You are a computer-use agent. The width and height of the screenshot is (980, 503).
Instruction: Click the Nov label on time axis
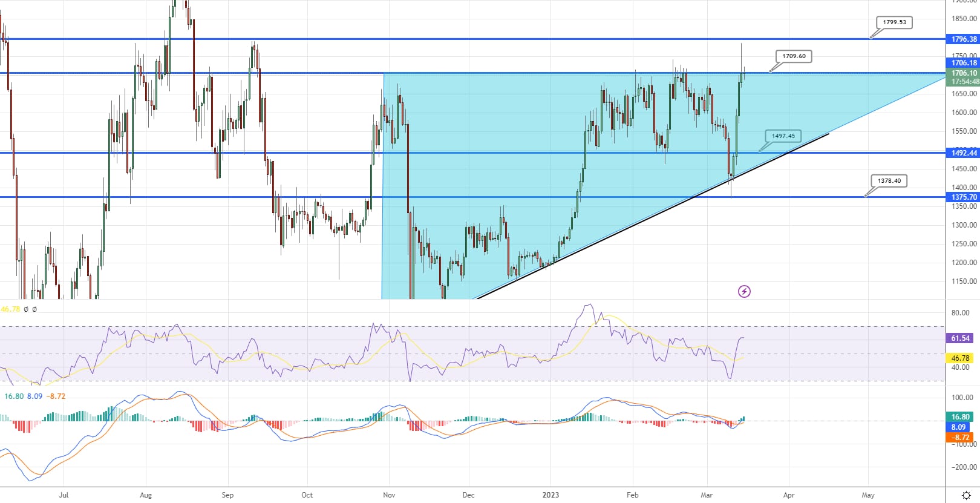[x=389, y=495]
